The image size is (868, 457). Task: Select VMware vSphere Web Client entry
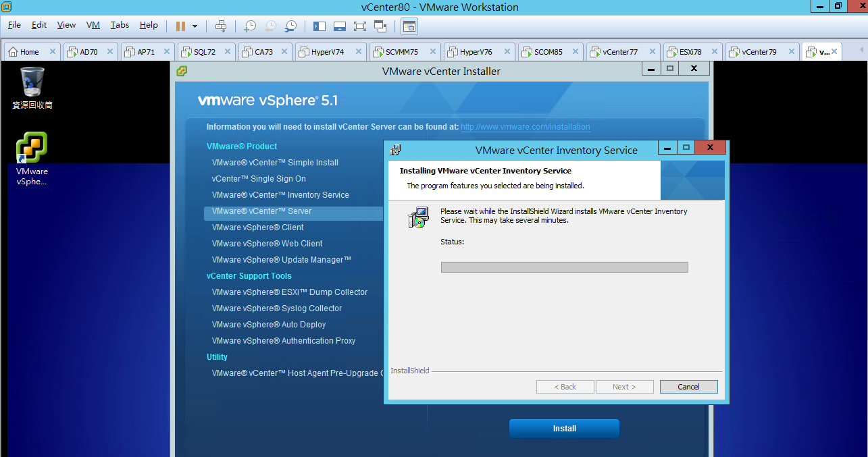[x=267, y=244]
